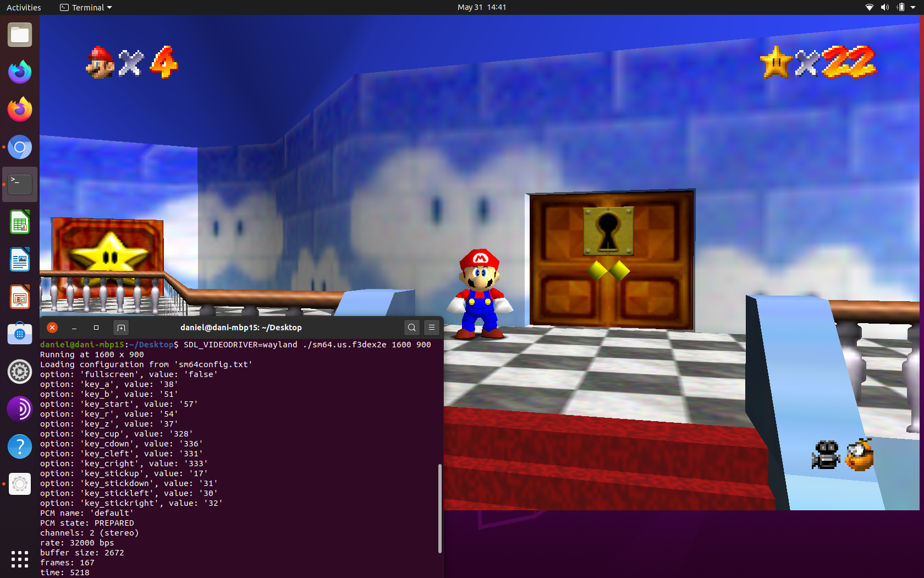Image resolution: width=924 pixels, height=578 pixels.
Task: Click the running Terminal icon in the dock
Action: (x=20, y=184)
